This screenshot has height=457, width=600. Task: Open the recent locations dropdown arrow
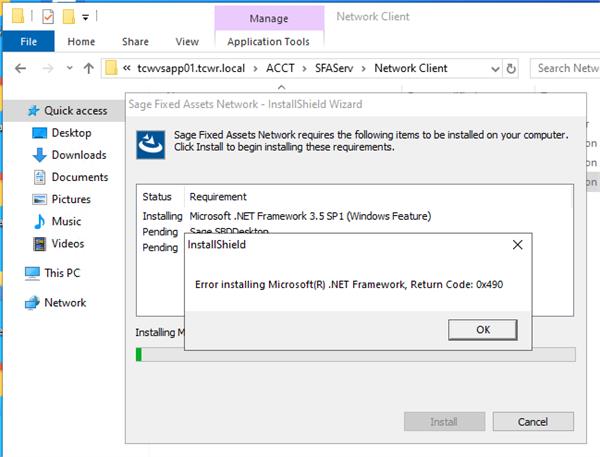point(69,68)
